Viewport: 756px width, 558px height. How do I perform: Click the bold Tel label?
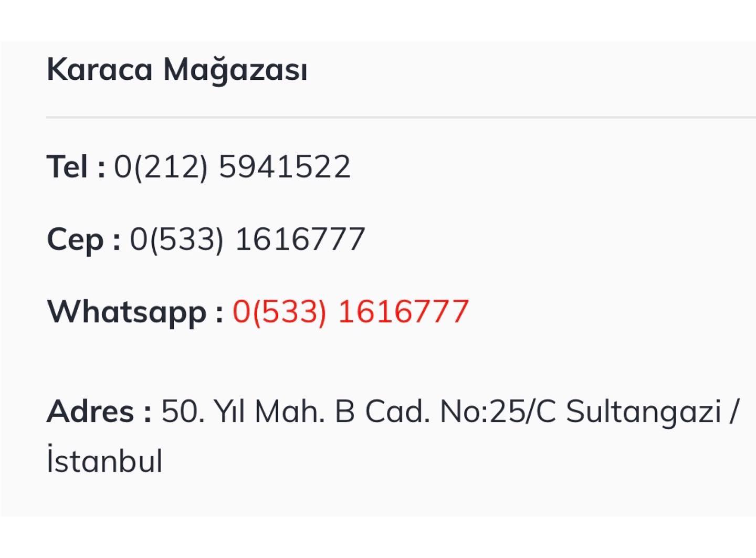76,166
